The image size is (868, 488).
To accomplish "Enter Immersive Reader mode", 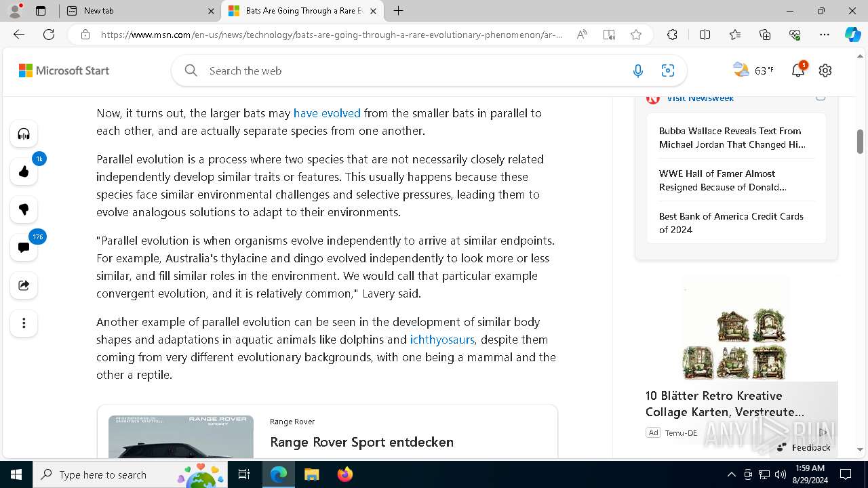I will [609, 35].
